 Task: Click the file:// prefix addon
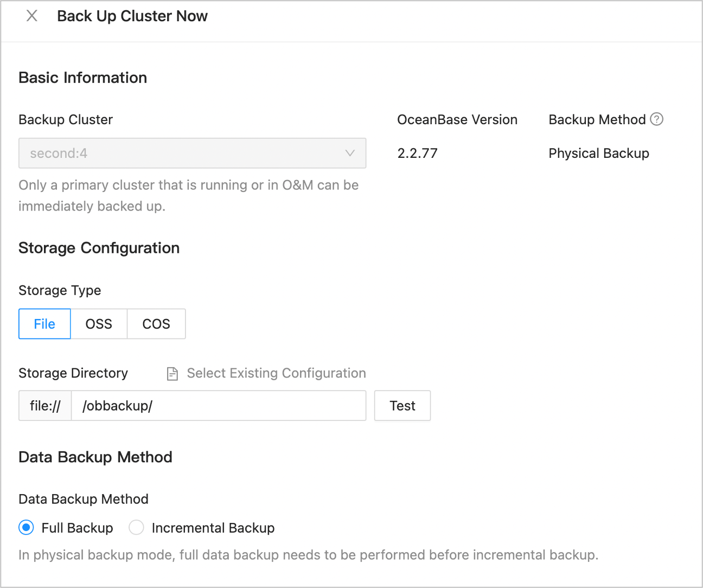pyautogui.click(x=45, y=406)
